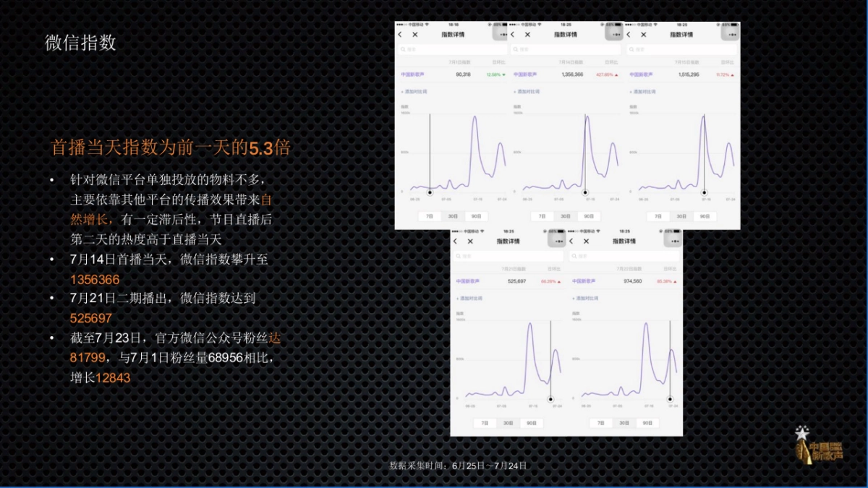Screen dimensions: 868x488
Task: Tap the back arrow on the 7月21日 screen
Action: (456, 241)
